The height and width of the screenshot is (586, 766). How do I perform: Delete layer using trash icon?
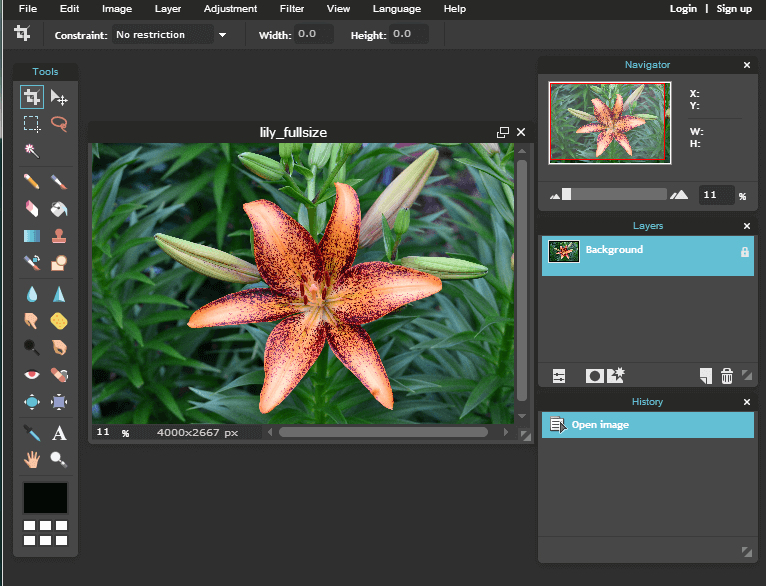[727, 376]
